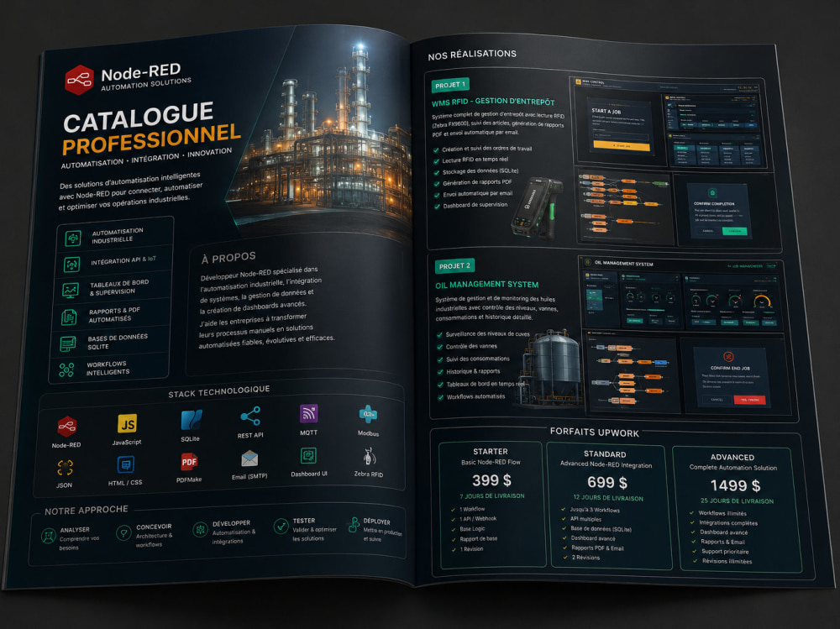This screenshot has height=629, width=840.
Task: Click the blue SQLite stack icon
Action: coord(192,420)
